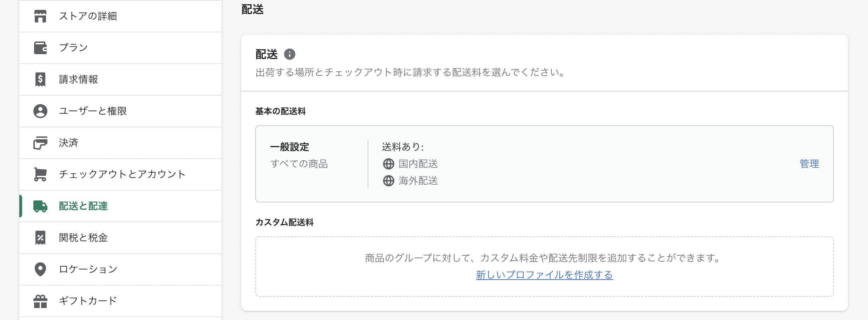
Task: Click the globe icon next to 海外配送
Action: click(388, 181)
